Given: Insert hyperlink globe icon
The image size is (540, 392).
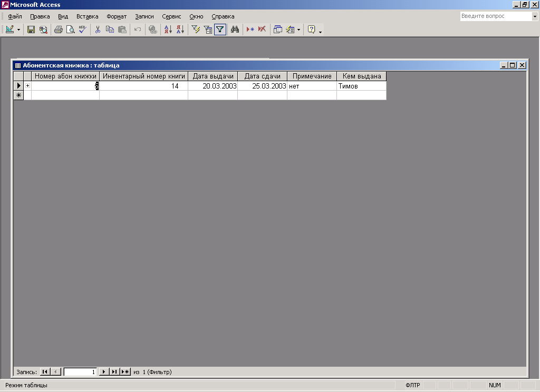Looking at the screenshot, I should point(153,30).
